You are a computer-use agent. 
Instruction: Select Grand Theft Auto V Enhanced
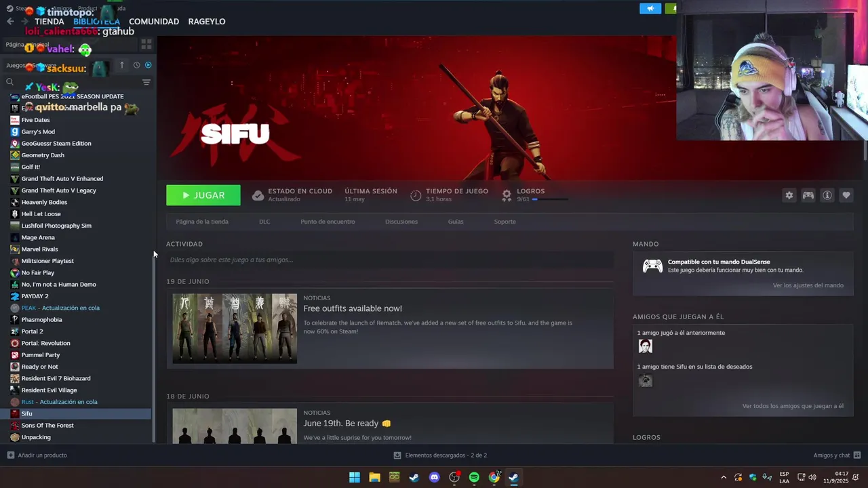[62, 179]
